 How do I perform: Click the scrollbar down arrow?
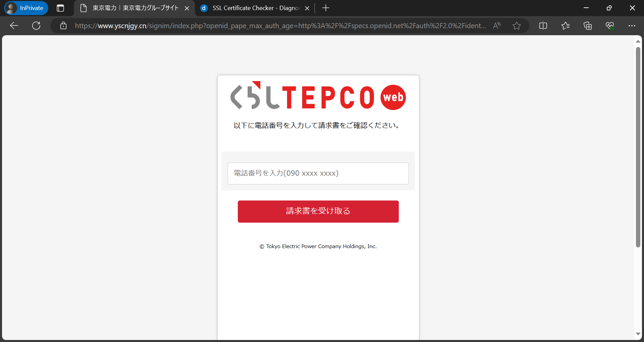click(638, 334)
